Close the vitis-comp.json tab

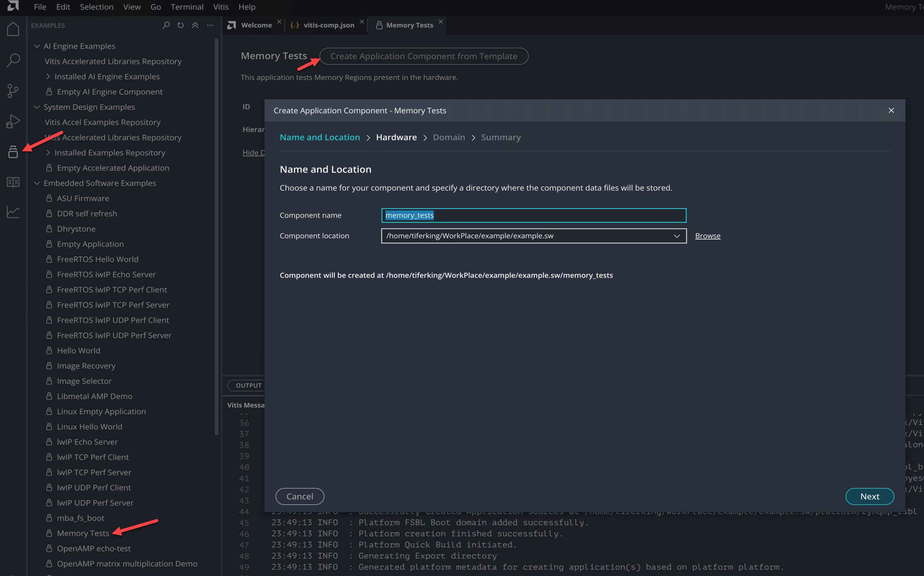tap(362, 22)
